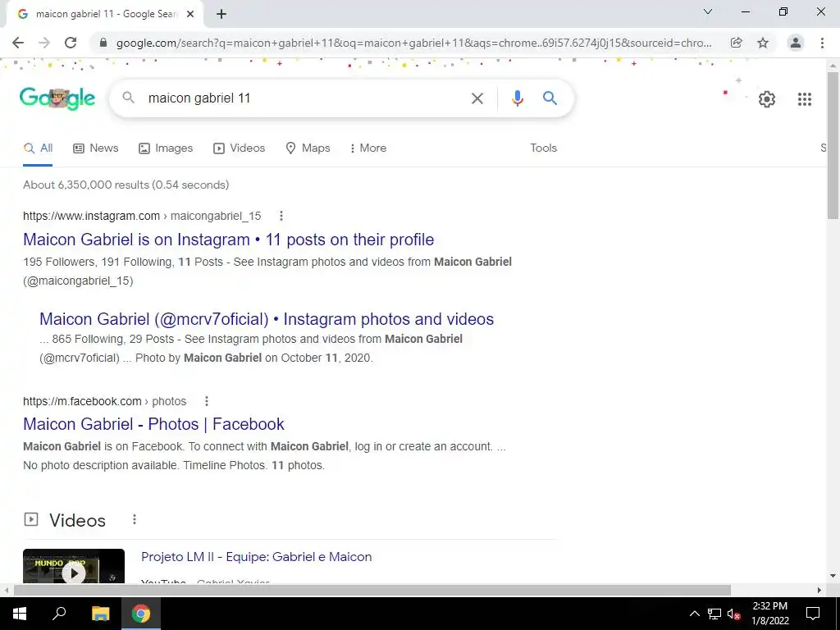Open 'Projeto LM II - Equipe: Gabriel e Maicon'
Viewport: 840px width, 630px height.
257,557
